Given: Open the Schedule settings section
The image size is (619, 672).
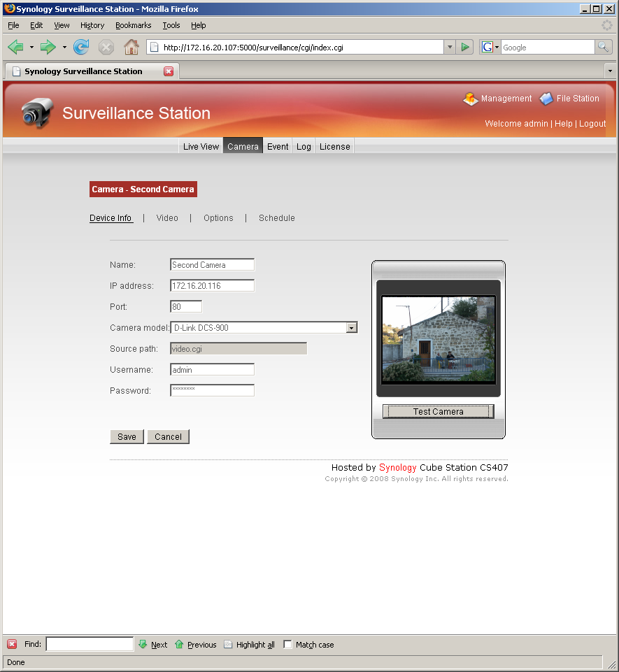Looking at the screenshot, I should click(x=277, y=217).
